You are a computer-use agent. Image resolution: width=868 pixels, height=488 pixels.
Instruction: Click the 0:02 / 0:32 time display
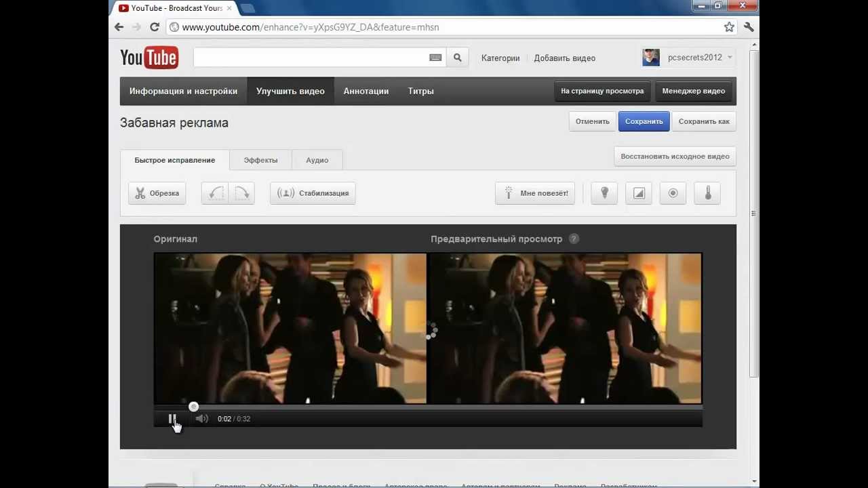coord(234,419)
